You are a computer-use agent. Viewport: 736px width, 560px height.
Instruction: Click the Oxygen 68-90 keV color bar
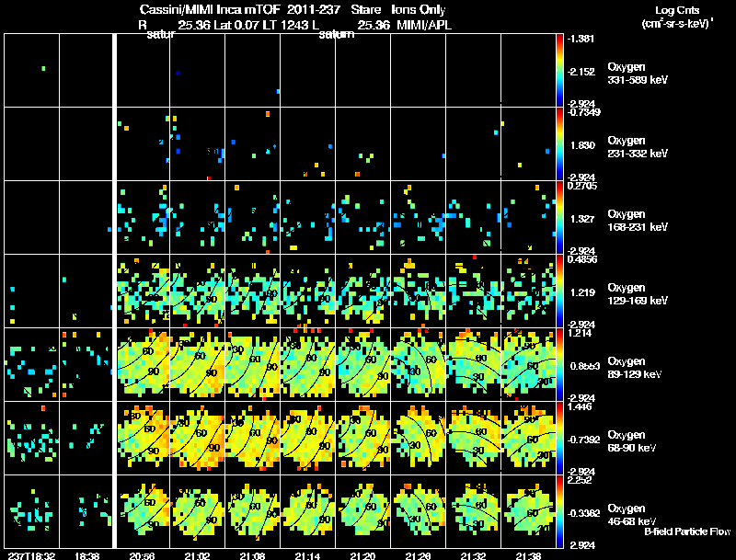pyautogui.click(x=559, y=439)
